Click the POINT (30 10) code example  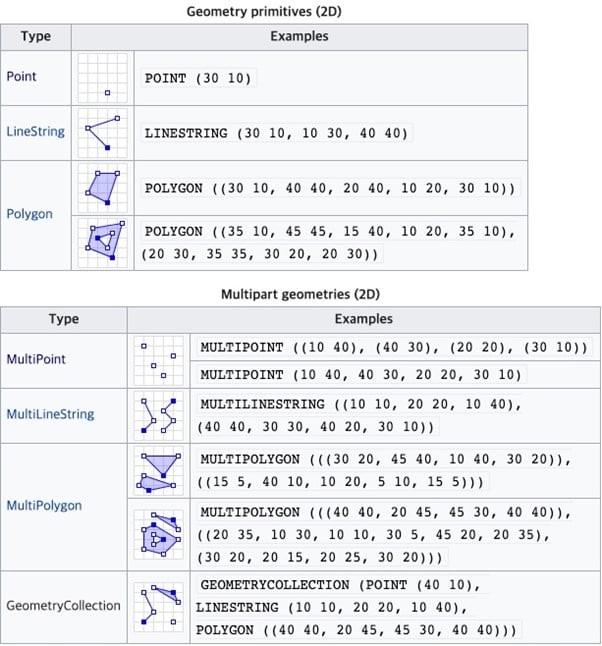(198, 78)
